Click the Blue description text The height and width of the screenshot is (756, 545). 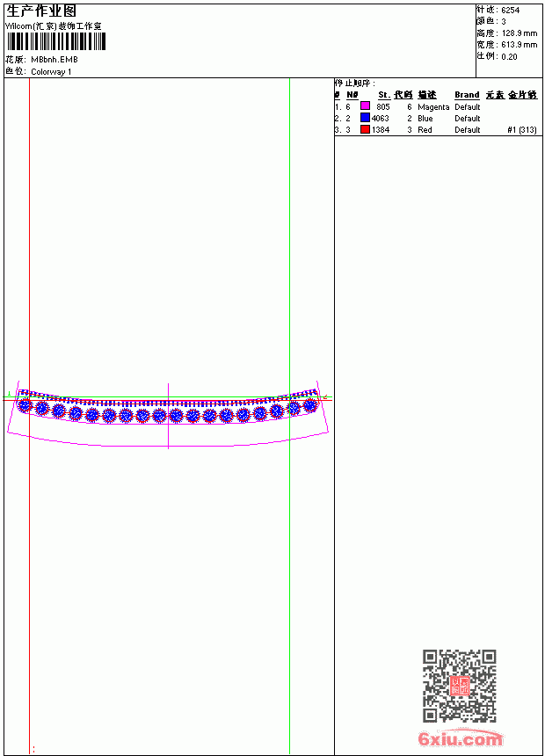click(425, 118)
